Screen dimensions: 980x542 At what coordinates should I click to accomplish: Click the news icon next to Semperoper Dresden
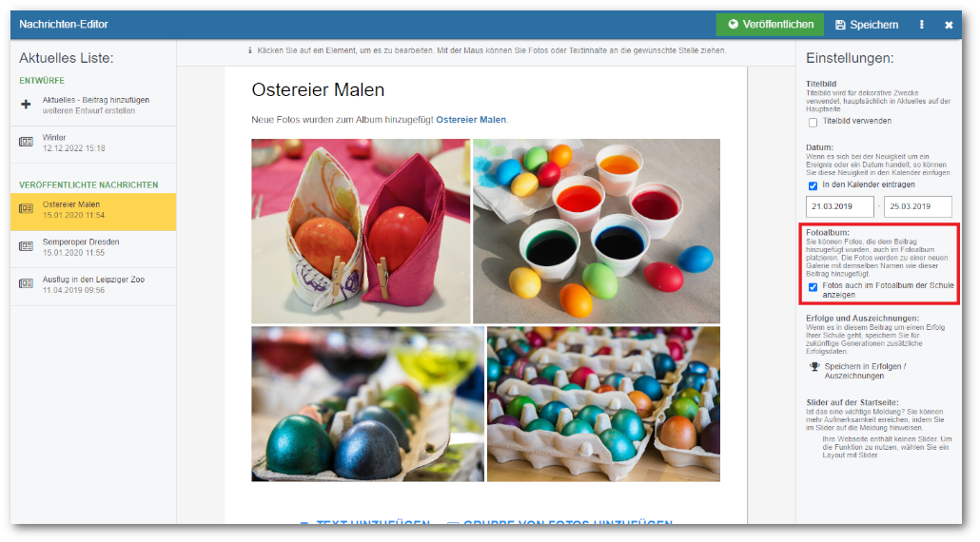click(26, 246)
